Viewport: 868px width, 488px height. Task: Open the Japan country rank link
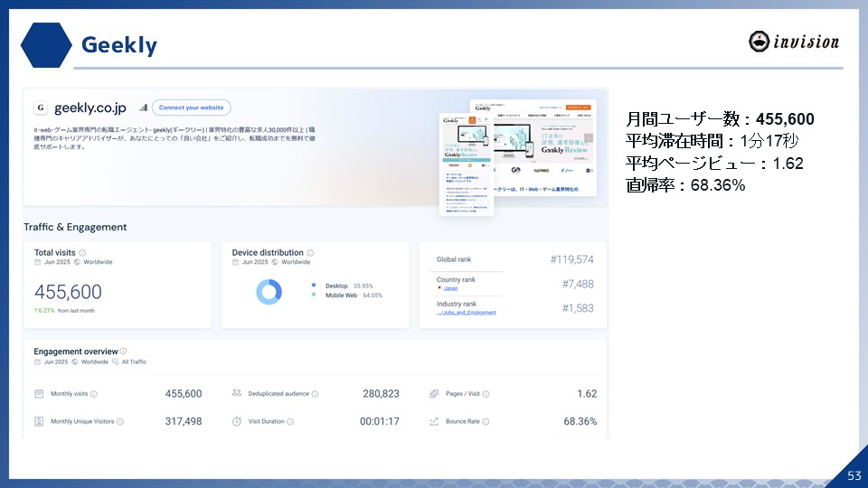click(x=450, y=288)
